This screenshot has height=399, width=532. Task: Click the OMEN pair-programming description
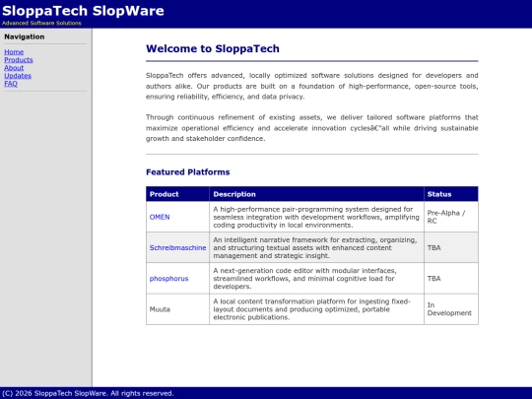point(316,217)
